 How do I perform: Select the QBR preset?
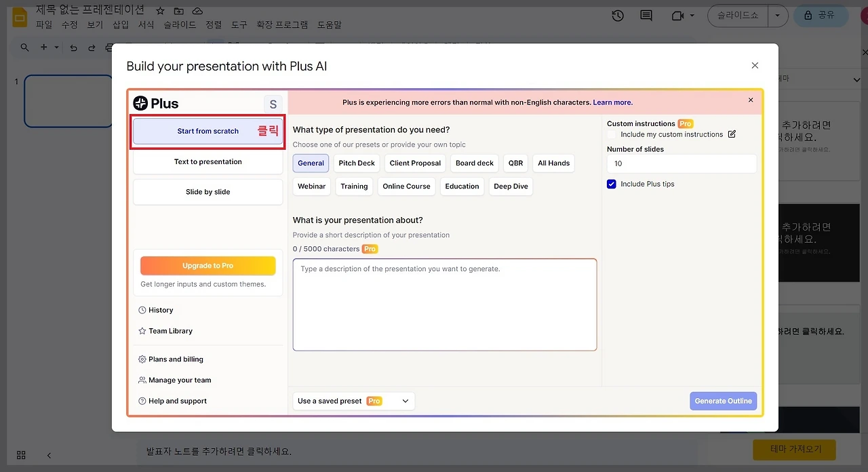pos(516,163)
